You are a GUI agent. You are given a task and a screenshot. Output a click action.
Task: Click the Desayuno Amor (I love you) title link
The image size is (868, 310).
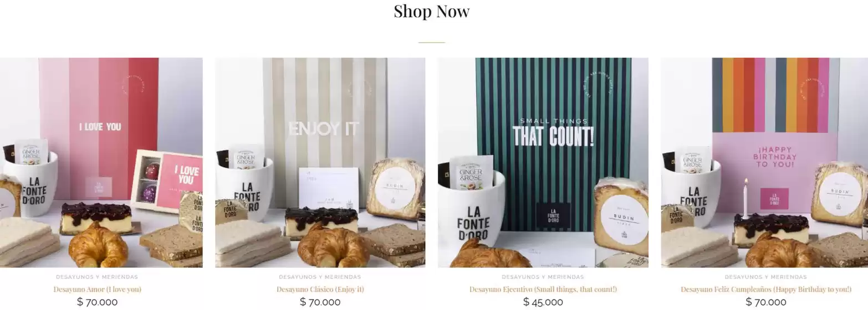pos(98,290)
